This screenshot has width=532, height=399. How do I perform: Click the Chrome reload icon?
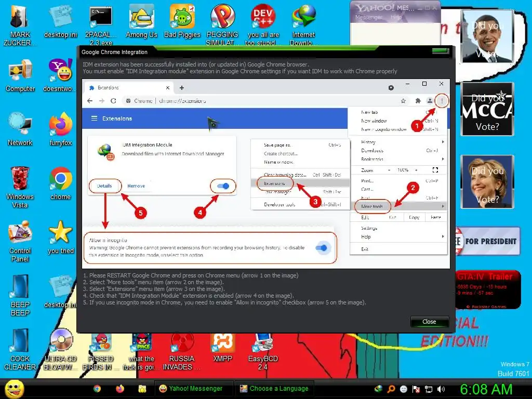113,101
